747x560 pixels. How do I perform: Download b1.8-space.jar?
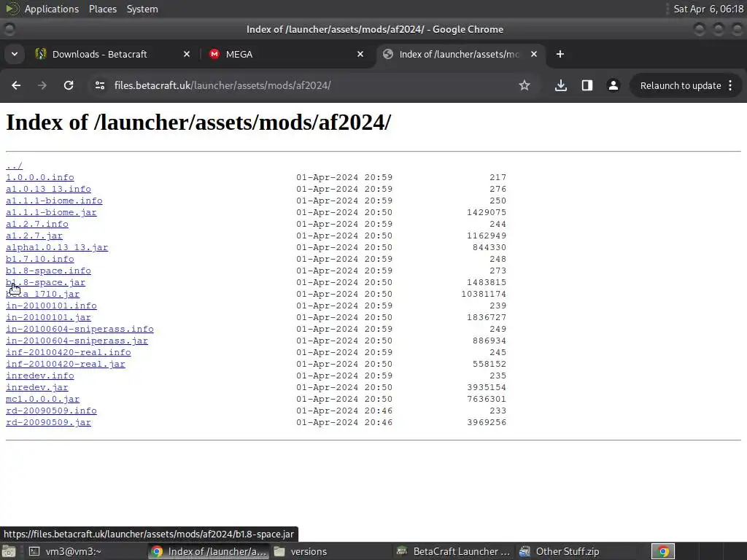pos(45,282)
